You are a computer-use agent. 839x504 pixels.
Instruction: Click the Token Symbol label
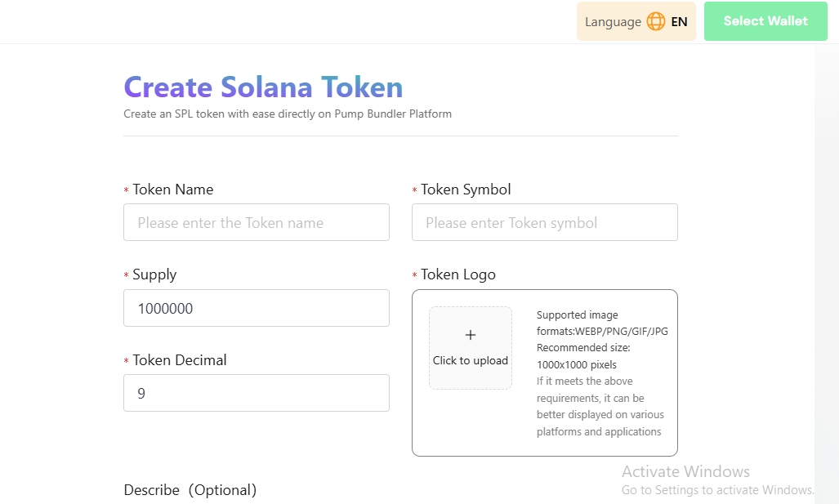(x=466, y=190)
